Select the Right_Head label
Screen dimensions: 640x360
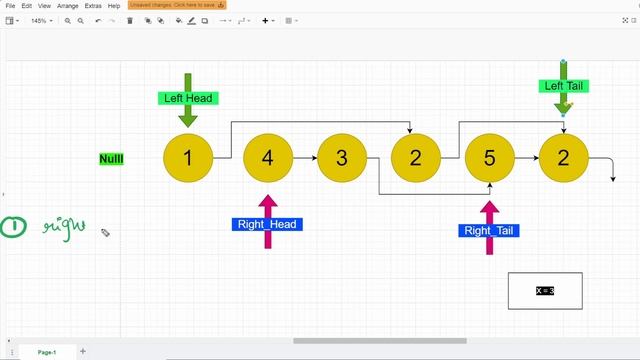coord(267,224)
